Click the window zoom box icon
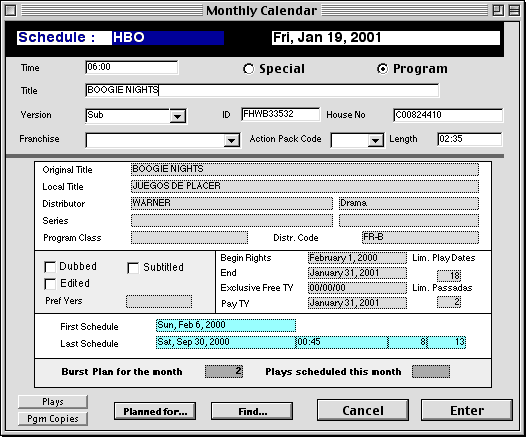 (x=498, y=10)
